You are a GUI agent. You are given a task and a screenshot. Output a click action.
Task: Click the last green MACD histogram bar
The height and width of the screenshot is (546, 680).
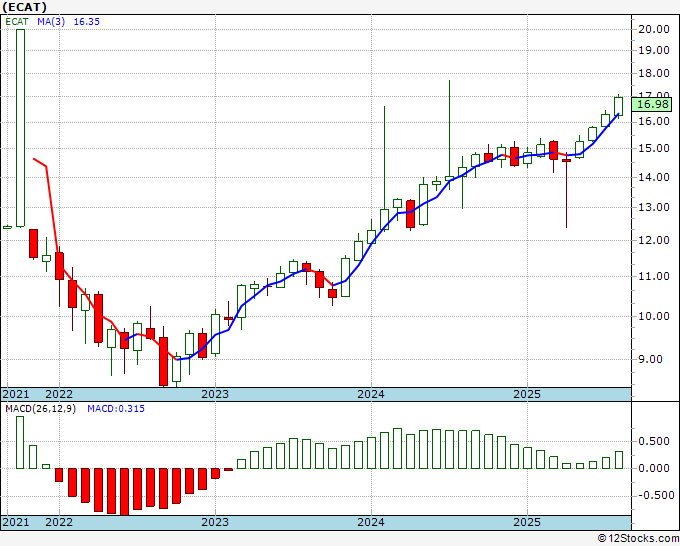618,460
